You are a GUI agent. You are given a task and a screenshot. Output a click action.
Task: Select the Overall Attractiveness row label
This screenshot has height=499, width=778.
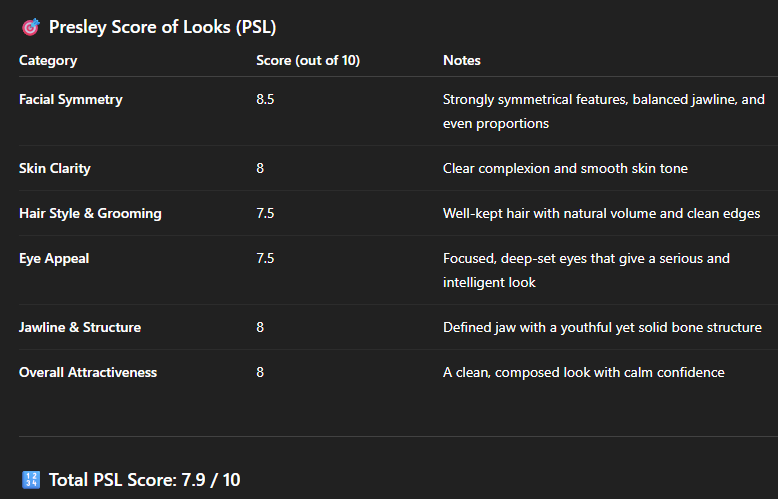tap(88, 372)
